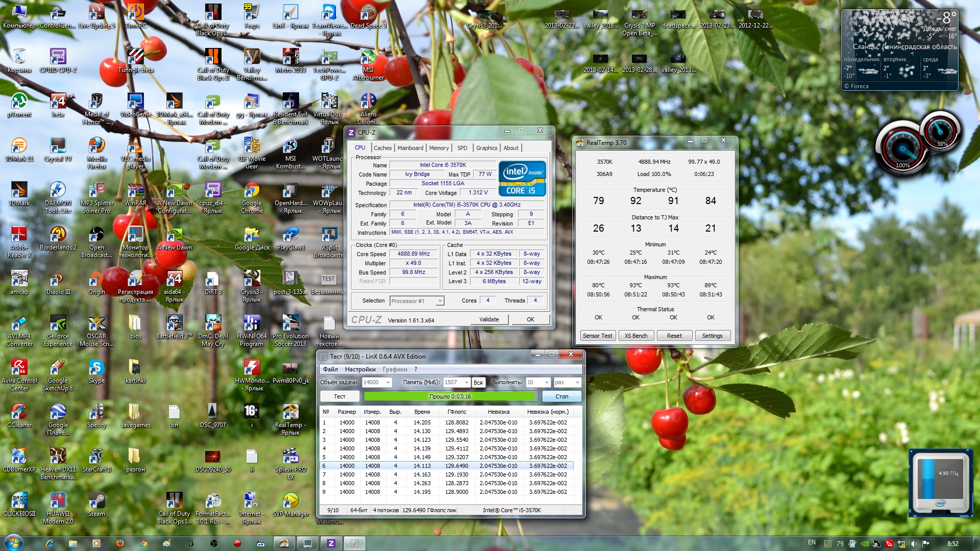Switch to the SPD tab in CPU-Z

(x=462, y=148)
